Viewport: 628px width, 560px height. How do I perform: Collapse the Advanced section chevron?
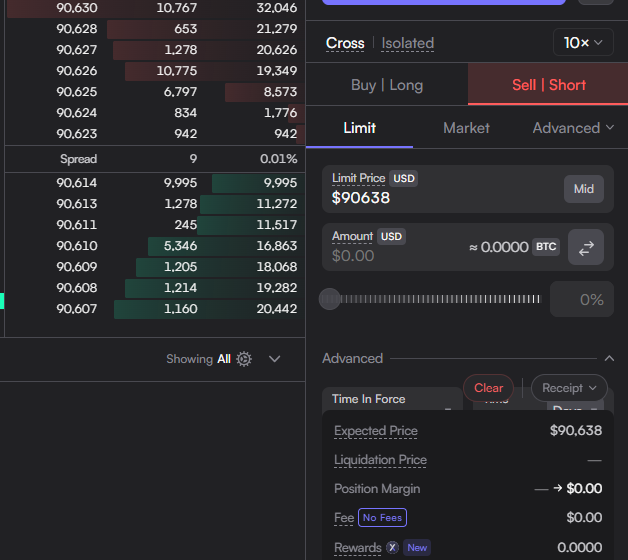[x=609, y=358]
